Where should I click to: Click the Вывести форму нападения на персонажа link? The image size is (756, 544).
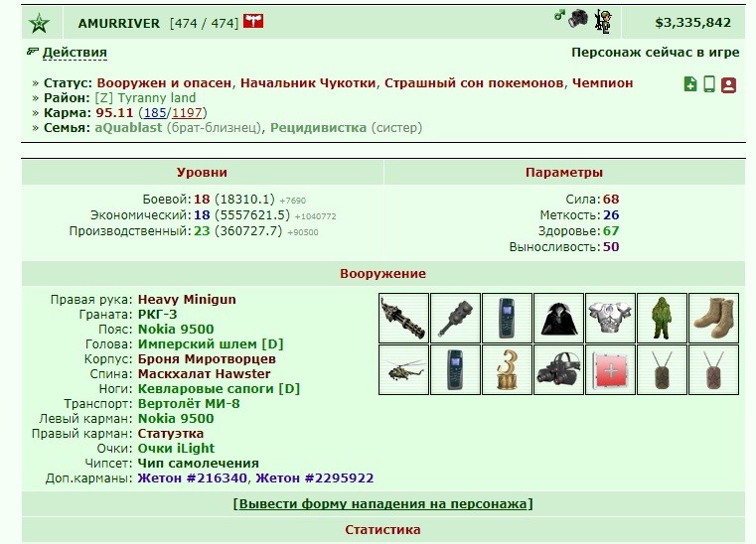(382, 504)
